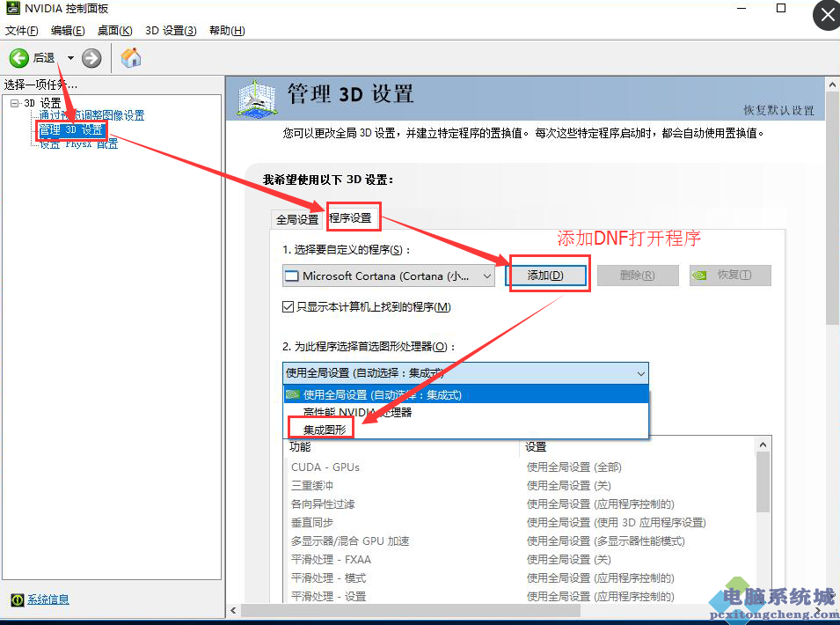Open the Home house icon
The height and width of the screenshot is (625, 840).
[131, 58]
